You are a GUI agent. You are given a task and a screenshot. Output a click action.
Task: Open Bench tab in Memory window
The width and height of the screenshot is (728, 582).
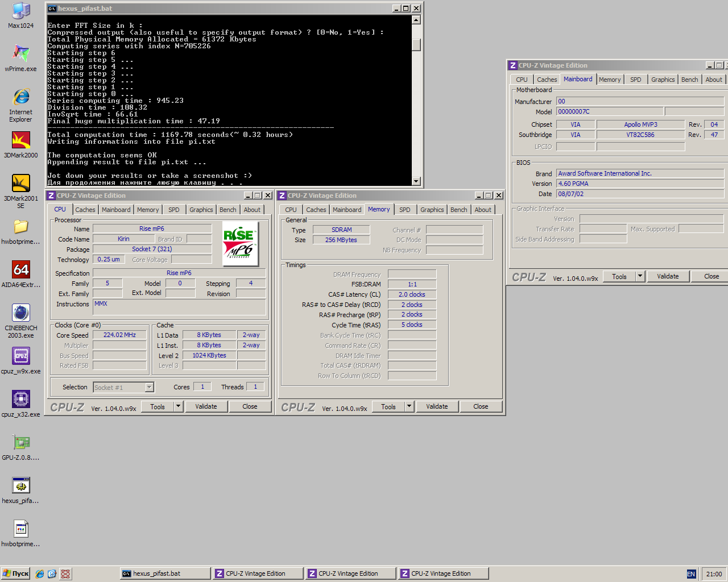[459, 210]
